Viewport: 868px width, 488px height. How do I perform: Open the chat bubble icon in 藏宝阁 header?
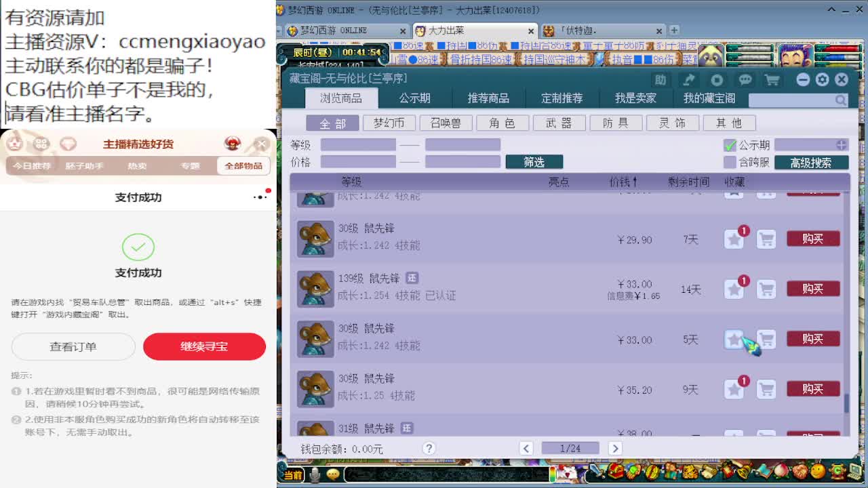745,79
